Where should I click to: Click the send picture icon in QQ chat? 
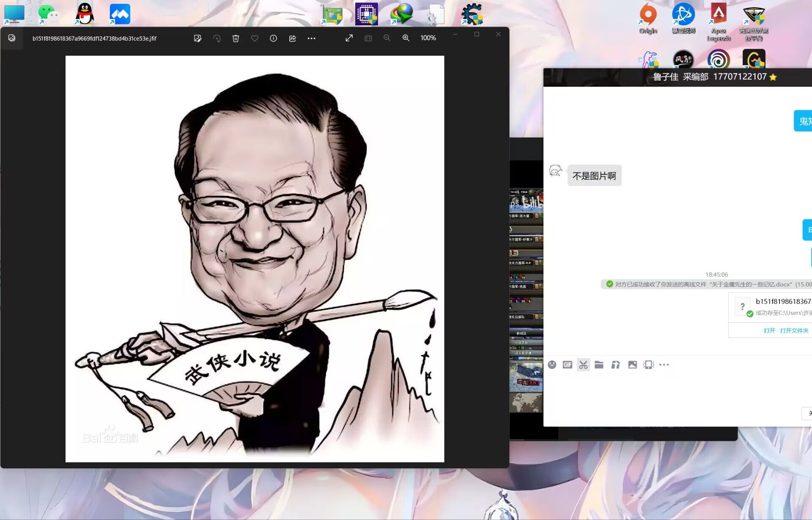632,365
